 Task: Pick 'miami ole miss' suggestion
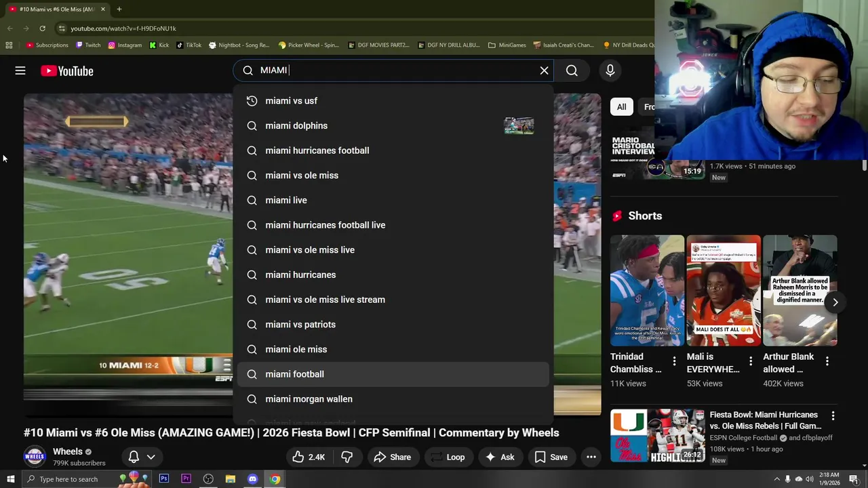[x=393, y=349]
